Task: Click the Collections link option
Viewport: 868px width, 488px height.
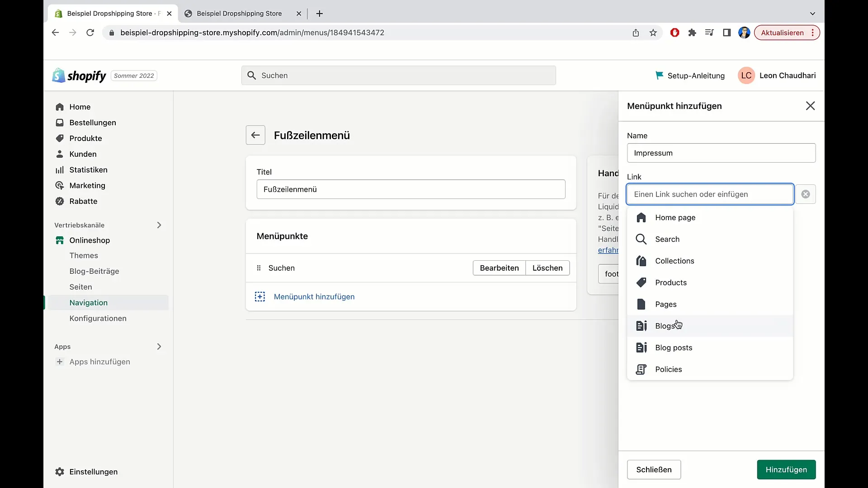Action: (x=675, y=260)
